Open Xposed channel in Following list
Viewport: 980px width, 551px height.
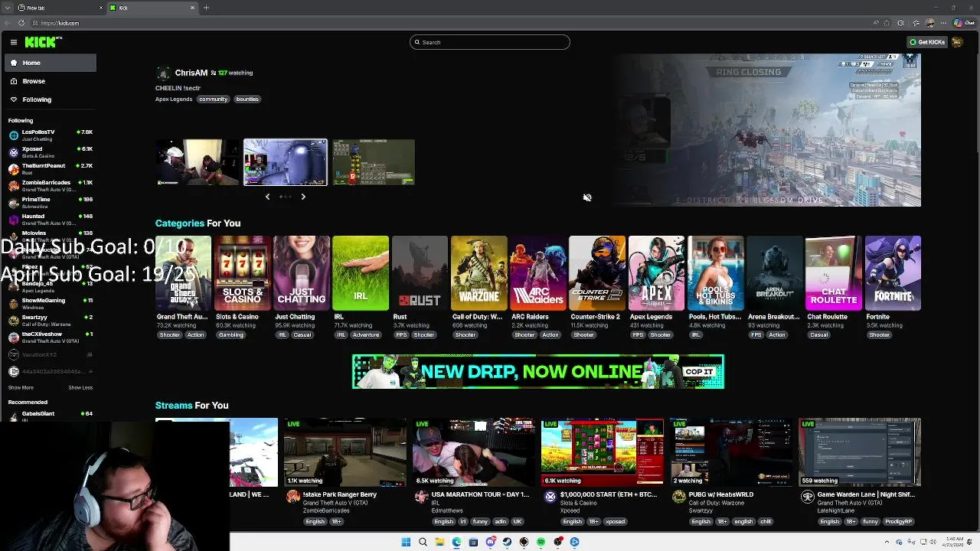51,152
